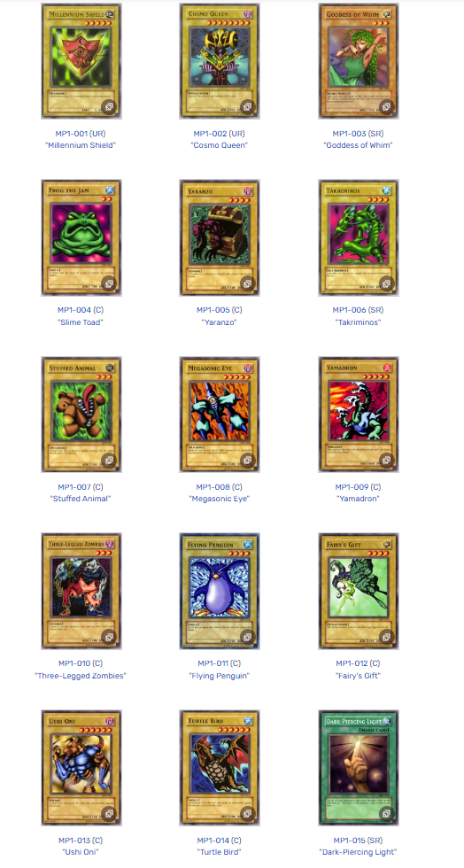Screen dimensions: 464x868
Task: Click the gallery icon on Dark-Piercing Light card
Action: [x=386, y=814]
